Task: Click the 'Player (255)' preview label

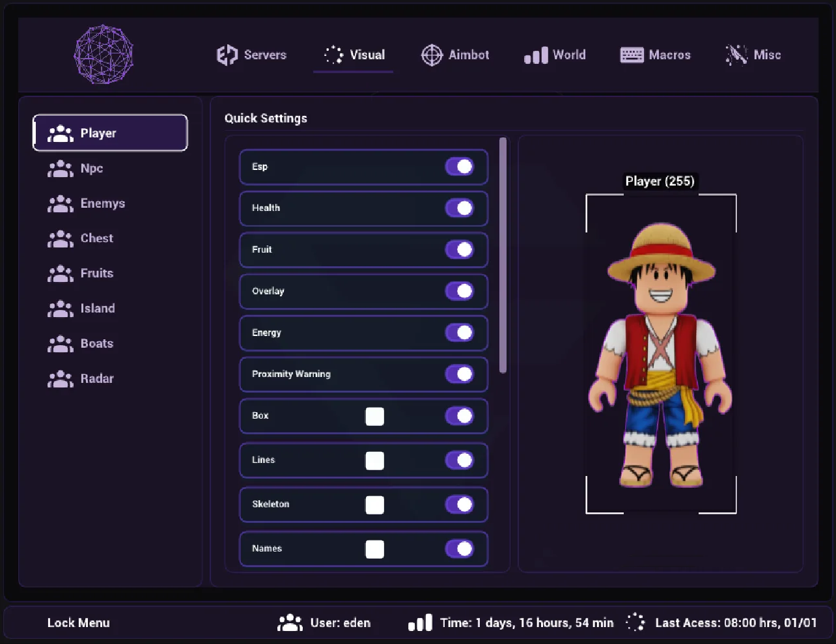Action: click(x=660, y=182)
